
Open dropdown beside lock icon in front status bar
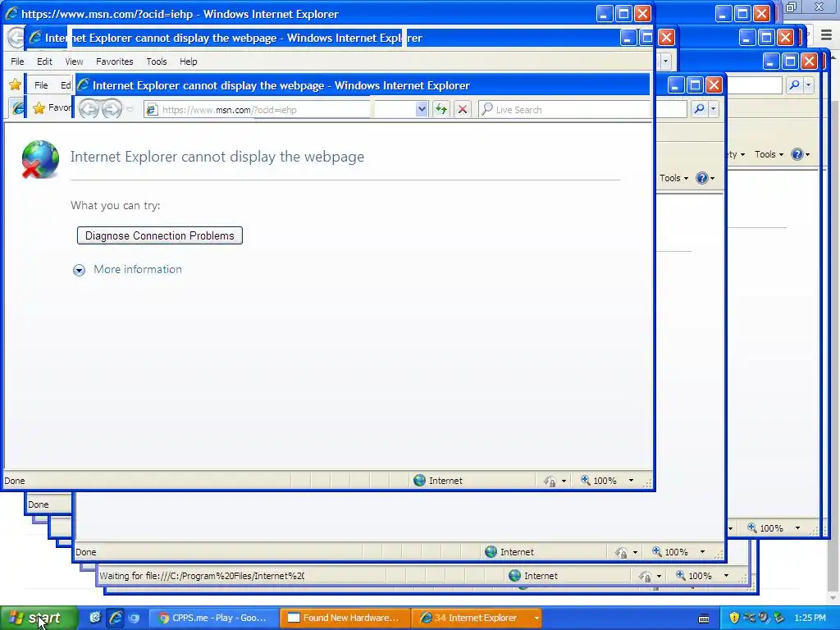coord(563,481)
